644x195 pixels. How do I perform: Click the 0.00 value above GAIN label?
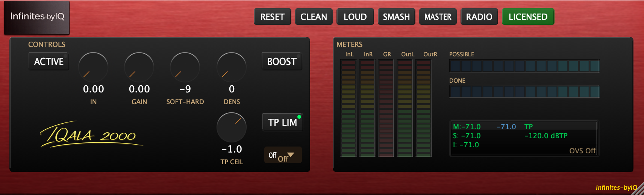pos(139,89)
